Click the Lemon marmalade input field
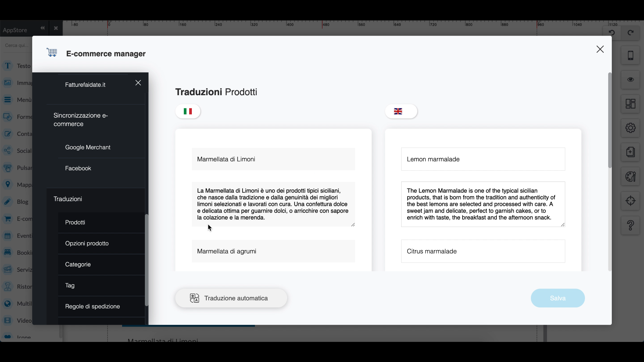 pyautogui.click(x=483, y=159)
